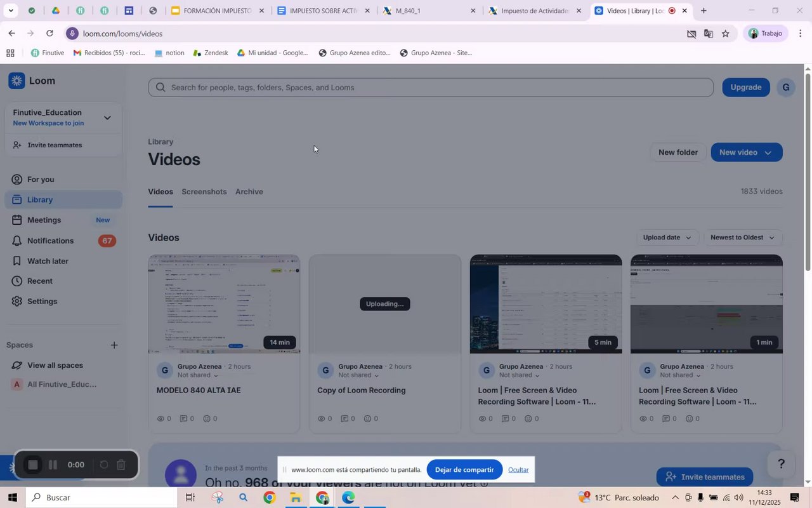Open the Zendesk bookmark

211,53
